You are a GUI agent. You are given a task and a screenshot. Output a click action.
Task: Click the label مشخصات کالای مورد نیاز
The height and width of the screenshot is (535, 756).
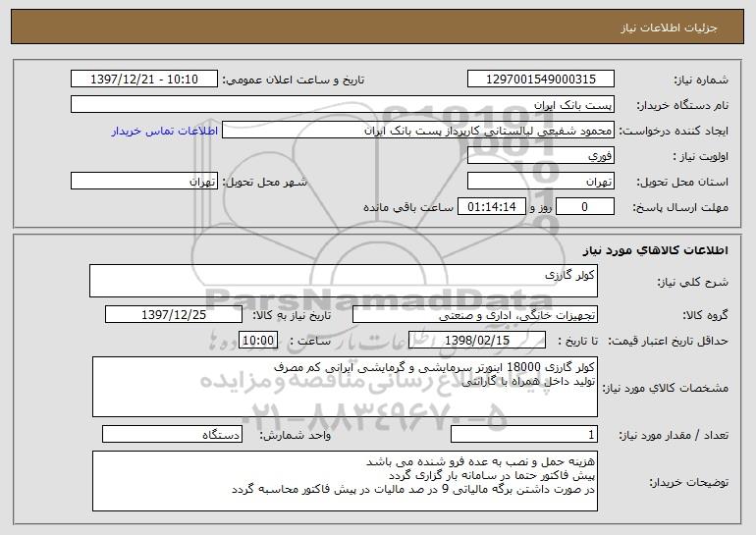(666, 388)
